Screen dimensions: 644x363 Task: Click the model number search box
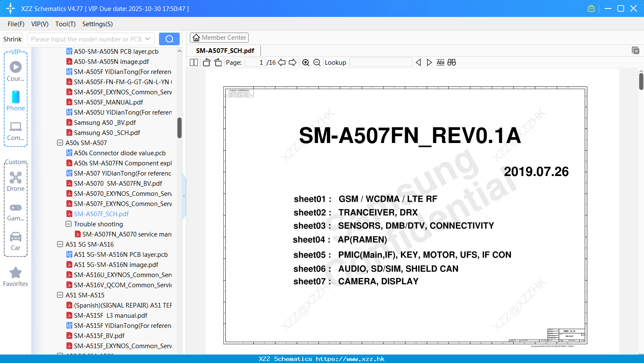point(90,39)
